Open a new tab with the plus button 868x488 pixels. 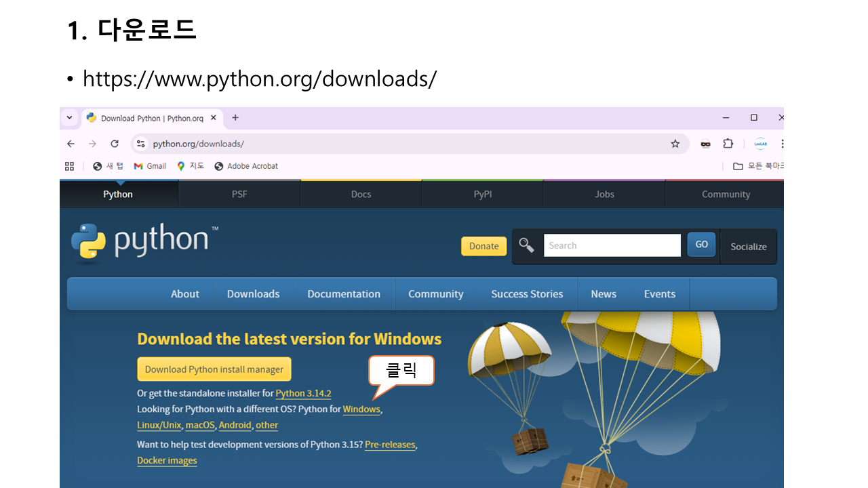click(x=235, y=118)
